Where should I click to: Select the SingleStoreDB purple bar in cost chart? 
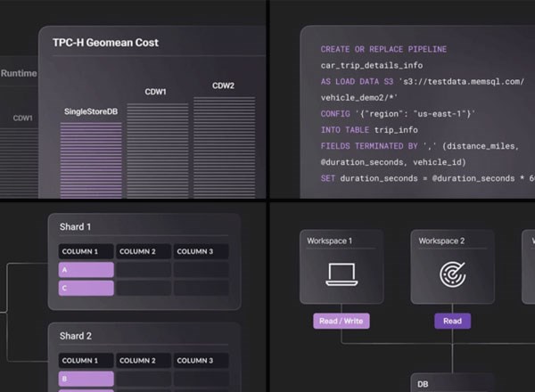point(91,159)
